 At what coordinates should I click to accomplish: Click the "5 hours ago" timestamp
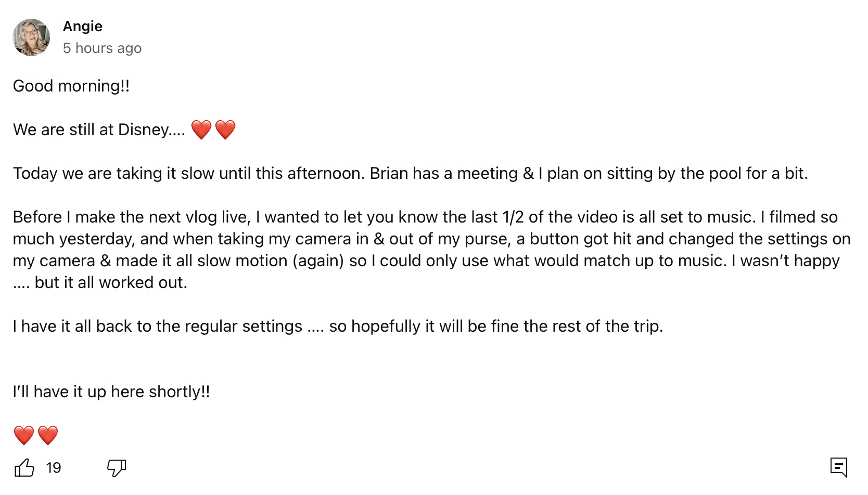(102, 48)
